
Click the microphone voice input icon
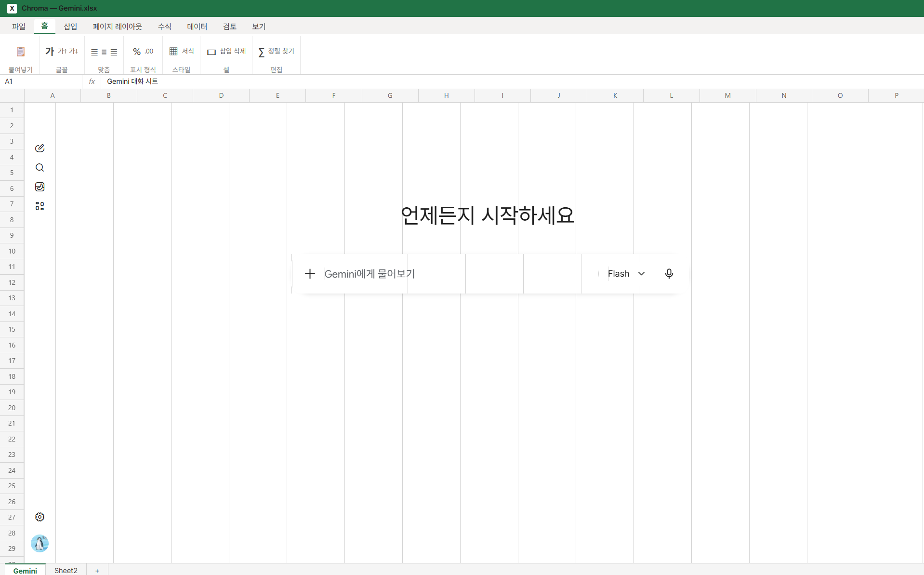click(669, 274)
